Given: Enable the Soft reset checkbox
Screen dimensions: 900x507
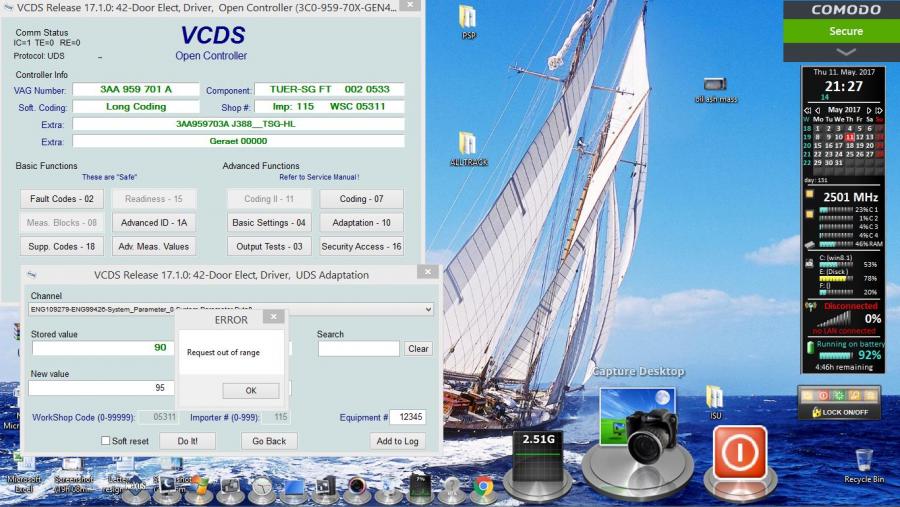Looking at the screenshot, I should (106, 440).
